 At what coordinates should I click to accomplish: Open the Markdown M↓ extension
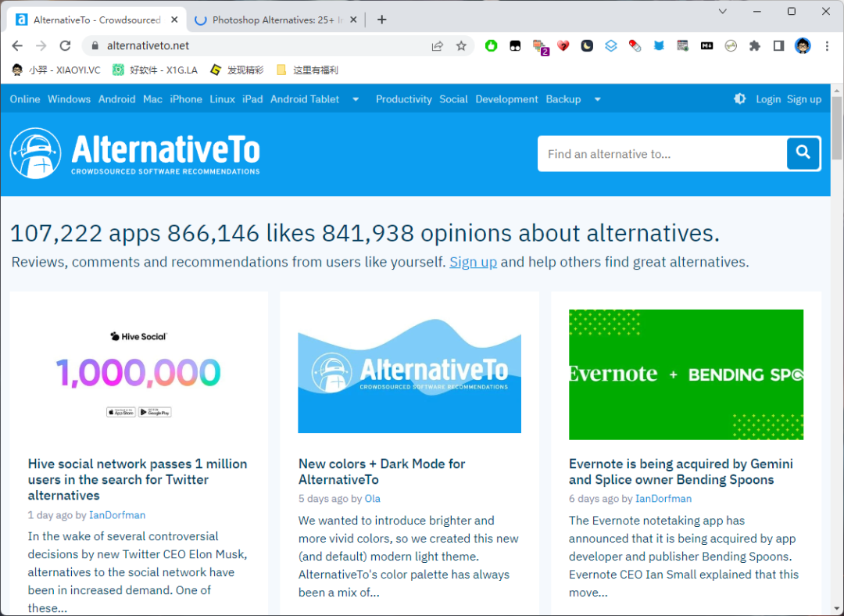click(x=706, y=46)
